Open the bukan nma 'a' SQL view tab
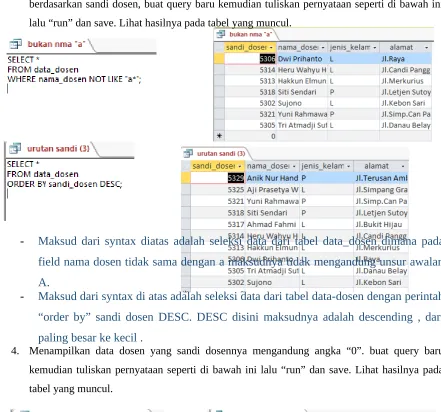441x412 pixels. [56, 44]
